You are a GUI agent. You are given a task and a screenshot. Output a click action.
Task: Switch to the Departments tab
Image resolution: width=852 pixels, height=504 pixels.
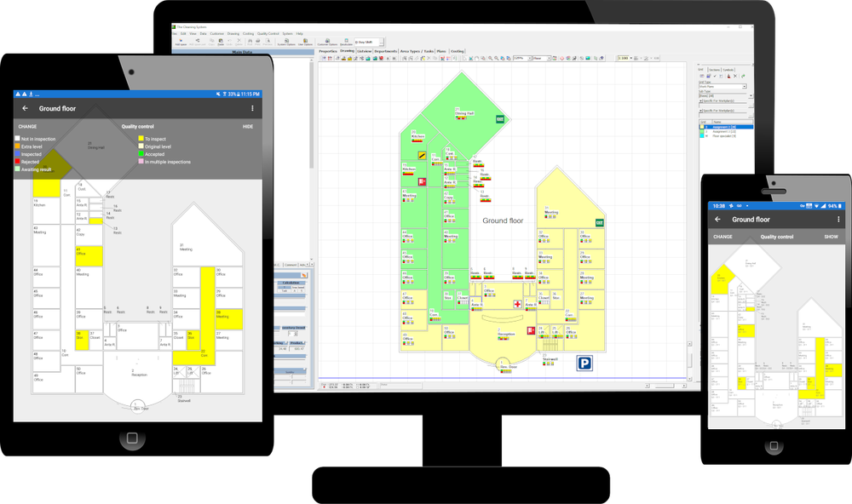coord(386,51)
